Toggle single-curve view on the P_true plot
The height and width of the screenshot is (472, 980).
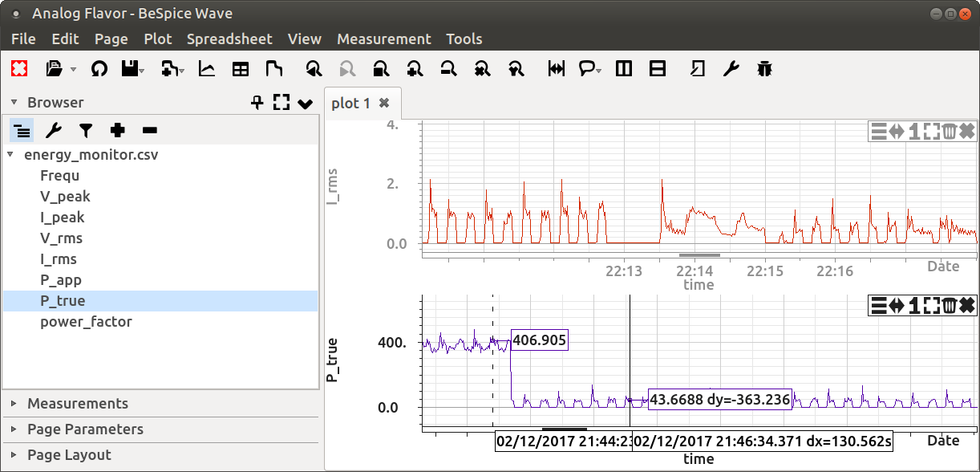(913, 305)
